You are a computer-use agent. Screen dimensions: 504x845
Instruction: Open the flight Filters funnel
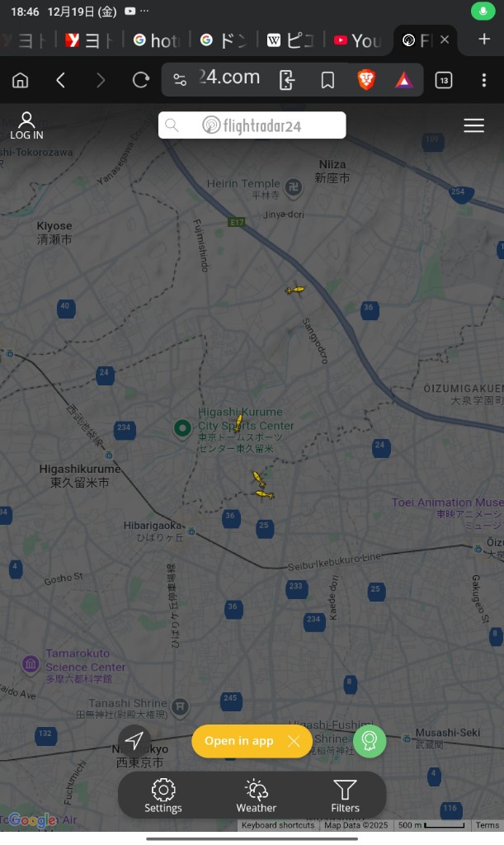[x=345, y=796]
